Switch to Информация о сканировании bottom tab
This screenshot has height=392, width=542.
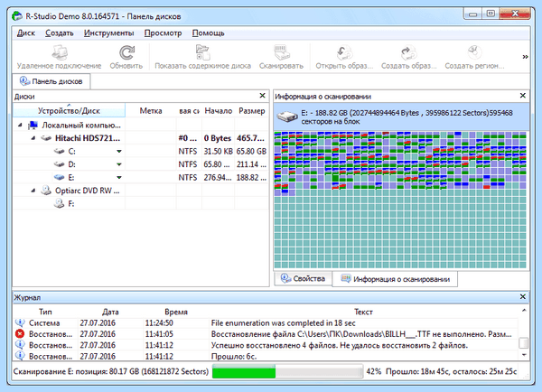click(x=395, y=279)
